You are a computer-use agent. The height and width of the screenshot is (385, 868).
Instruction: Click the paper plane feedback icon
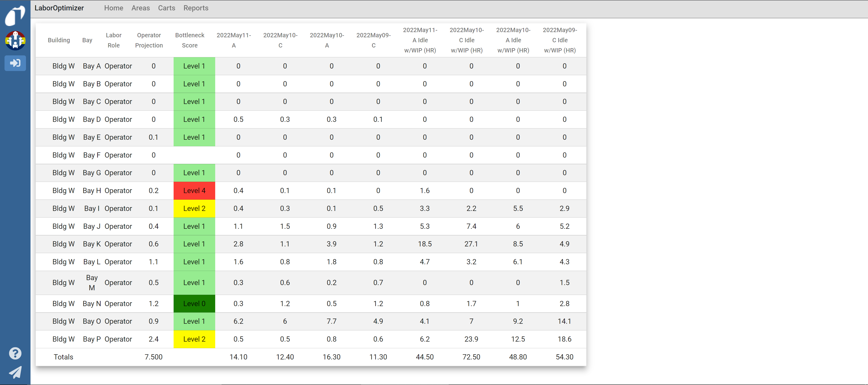coord(15,372)
